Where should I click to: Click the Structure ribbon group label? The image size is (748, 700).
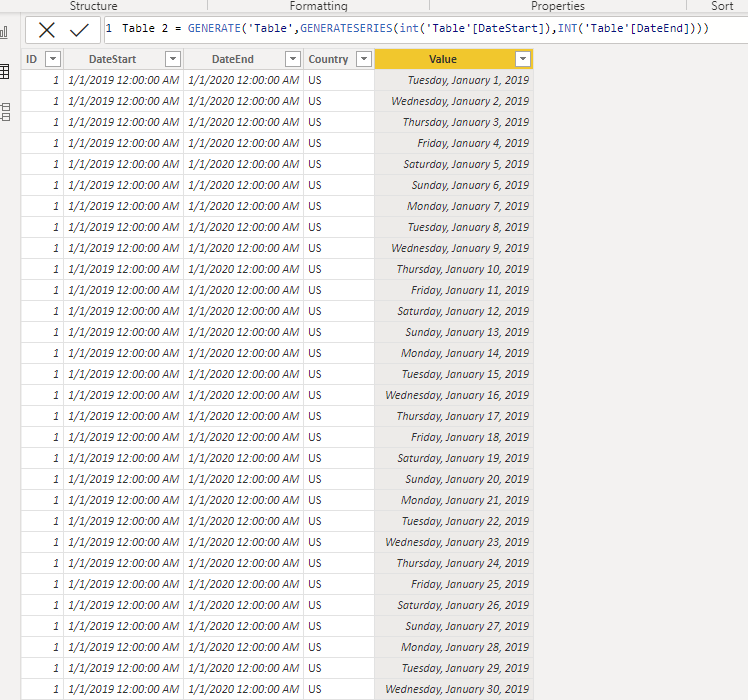point(94,6)
